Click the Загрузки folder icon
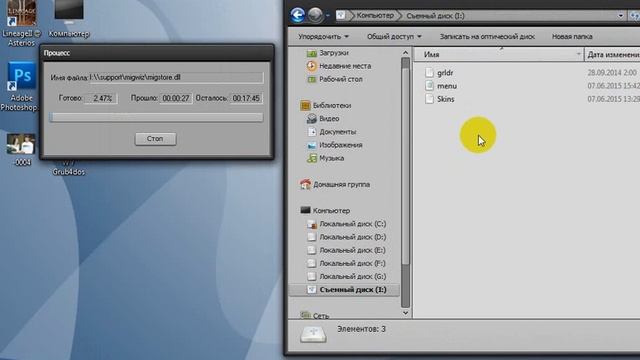 tap(311, 53)
